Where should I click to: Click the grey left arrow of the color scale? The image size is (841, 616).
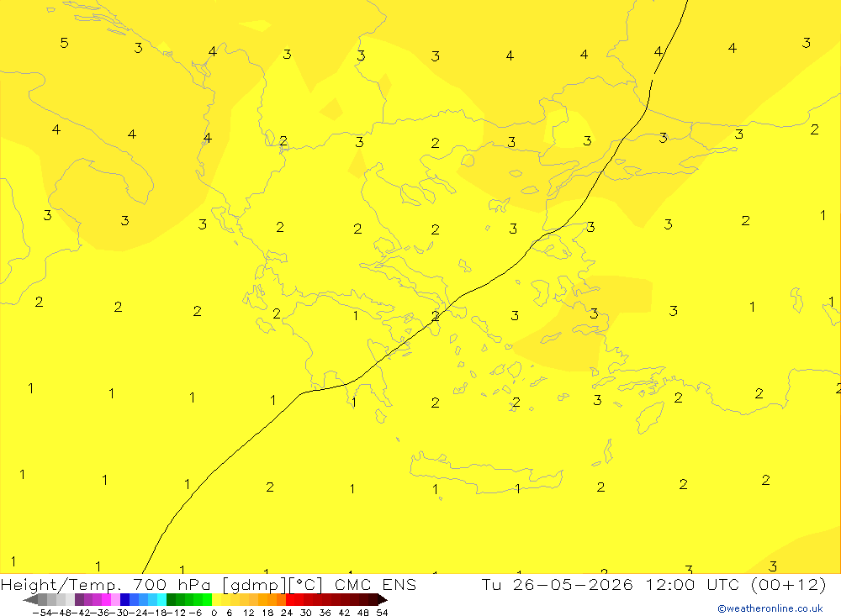pos(30,600)
